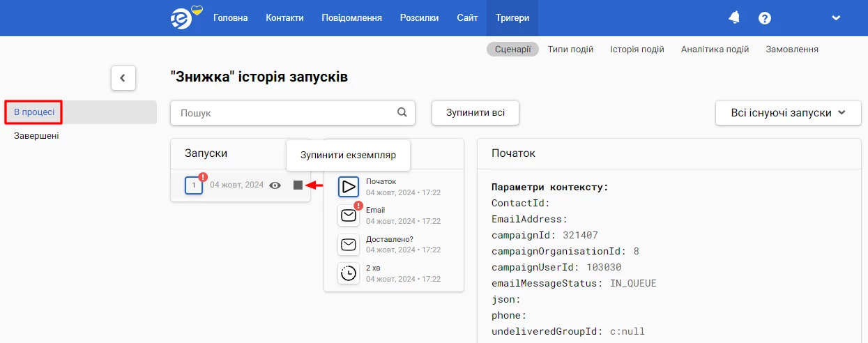
Task: Click the 04 жовт, 2024 launch date
Action: (x=237, y=185)
